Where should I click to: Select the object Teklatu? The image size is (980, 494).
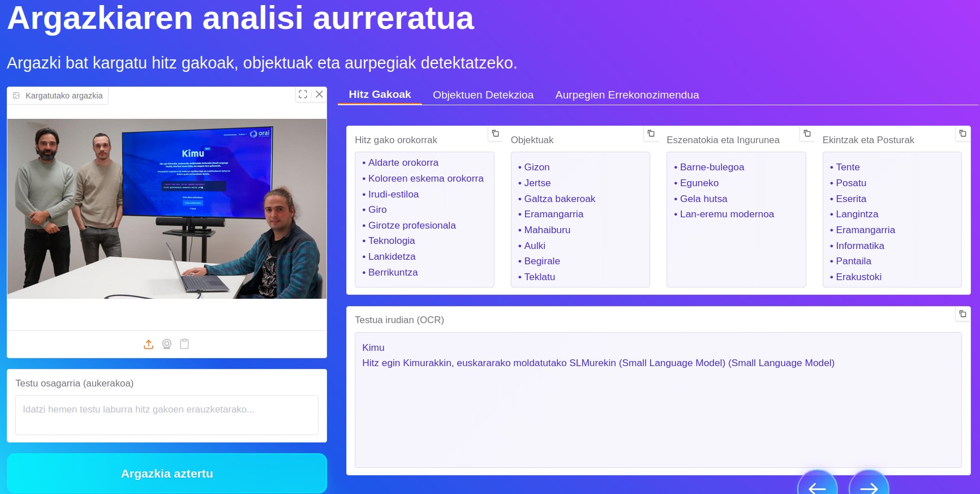pyautogui.click(x=539, y=277)
